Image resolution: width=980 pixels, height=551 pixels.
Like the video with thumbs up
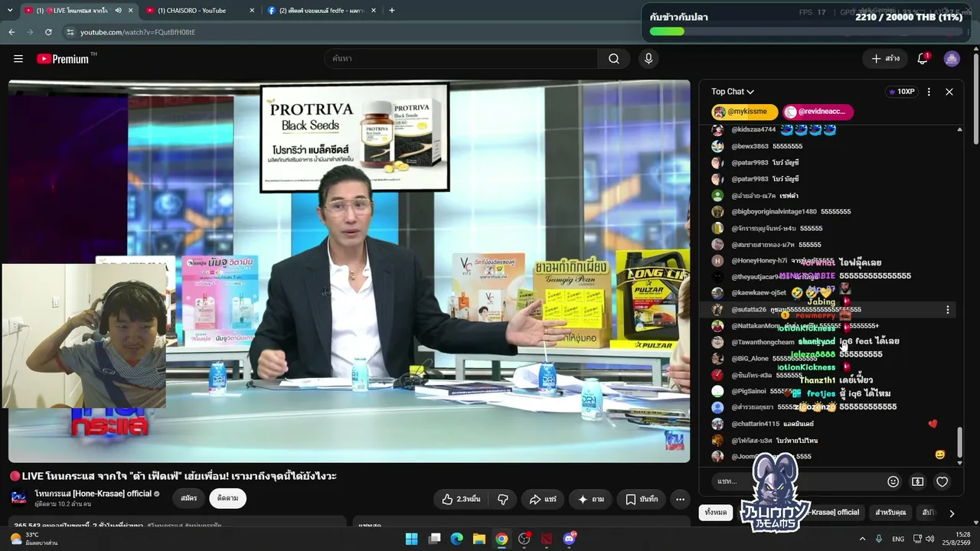[x=461, y=499]
